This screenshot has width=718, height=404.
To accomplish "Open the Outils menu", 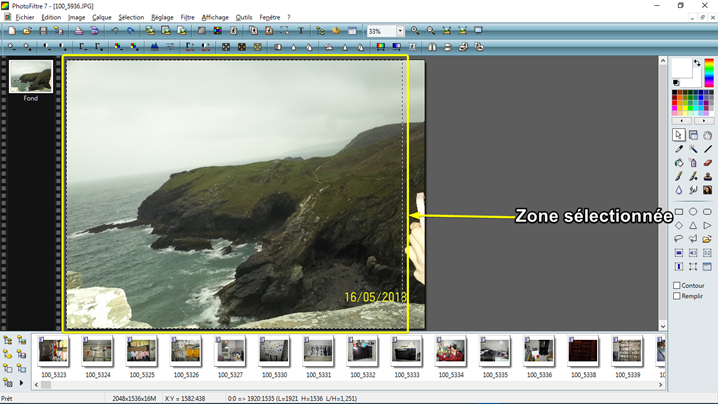I will tap(244, 17).
